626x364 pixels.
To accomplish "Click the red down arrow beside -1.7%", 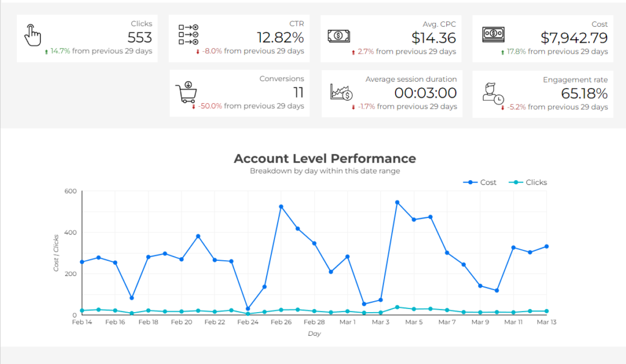I will click(353, 107).
